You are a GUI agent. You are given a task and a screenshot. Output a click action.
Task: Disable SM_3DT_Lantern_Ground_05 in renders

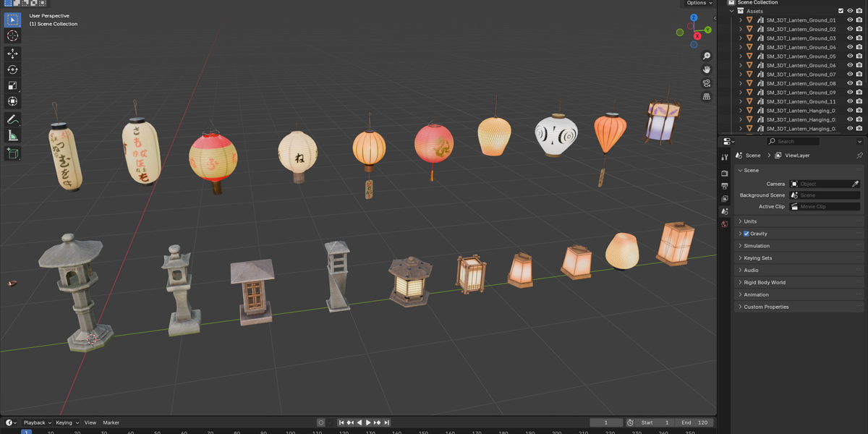click(859, 56)
